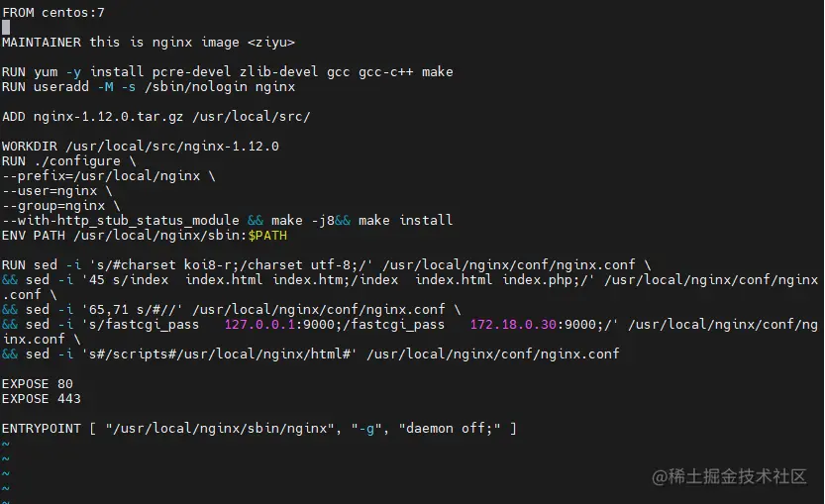Click the --user=nginx option
This screenshot has width=825, height=504.
52,191
